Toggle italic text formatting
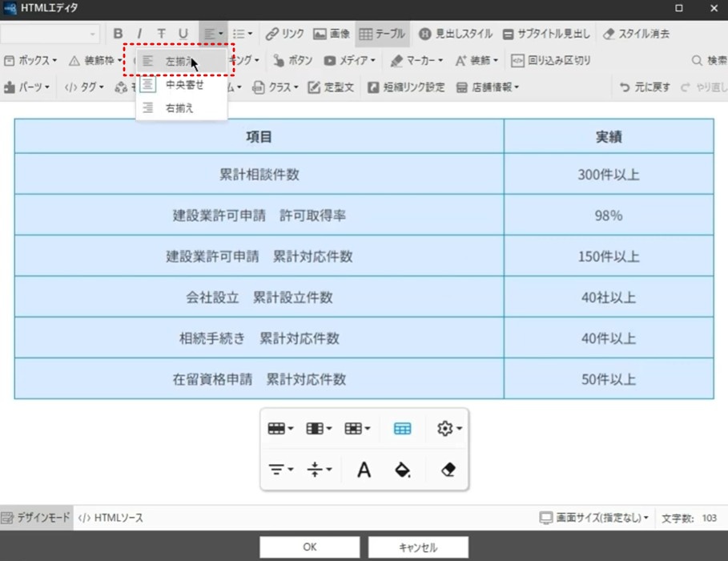This screenshot has width=728, height=561. click(x=139, y=34)
